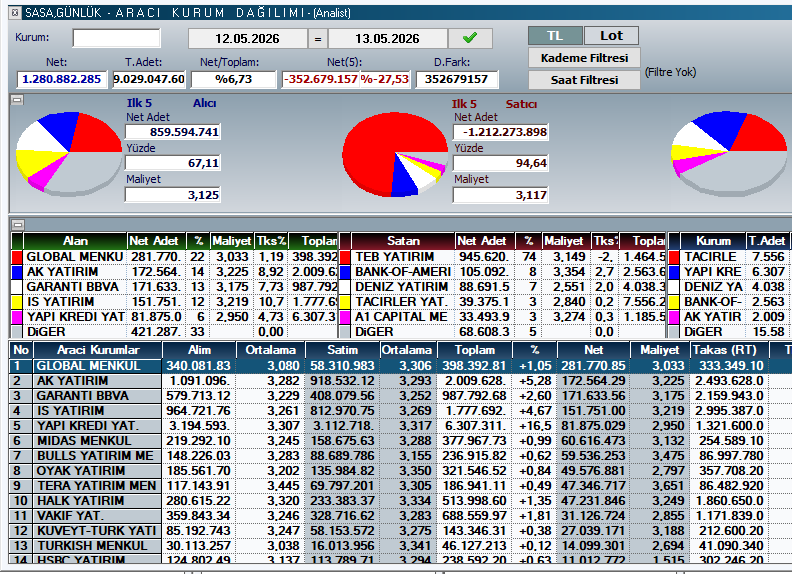This screenshot has height=574, width=792.
Task: Click blue swatch next to BANK-OF-AMERI seller
Action: pyautogui.click(x=345, y=272)
